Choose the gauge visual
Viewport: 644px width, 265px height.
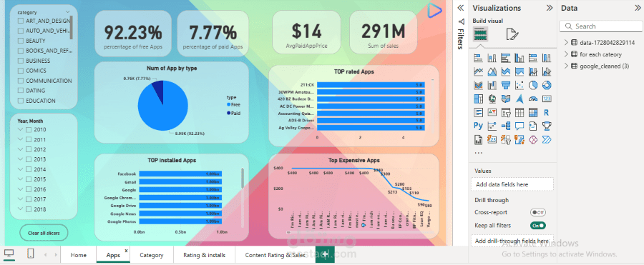[533, 99]
